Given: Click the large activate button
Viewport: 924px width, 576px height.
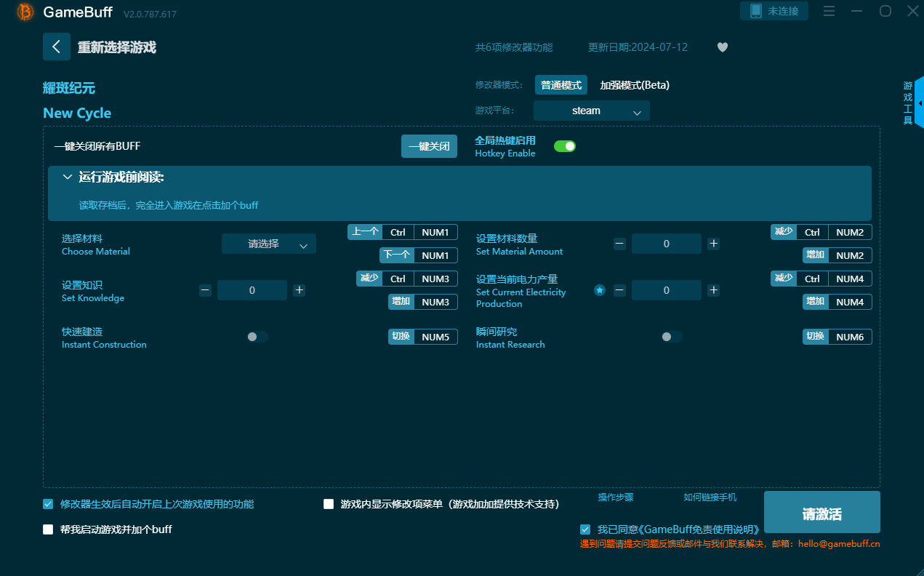Looking at the screenshot, I should click(x=822, y=513).
